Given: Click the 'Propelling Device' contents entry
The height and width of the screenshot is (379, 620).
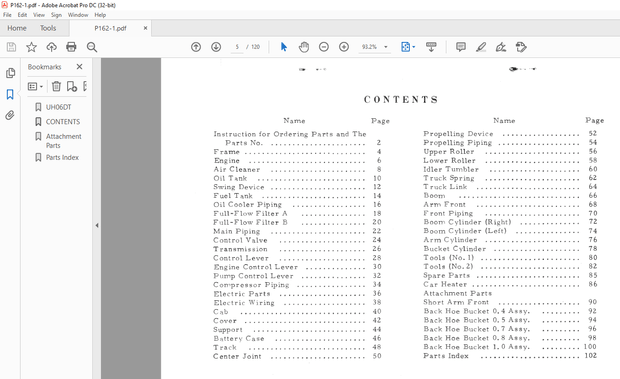Looking at the screenshot, I should 458,134.
